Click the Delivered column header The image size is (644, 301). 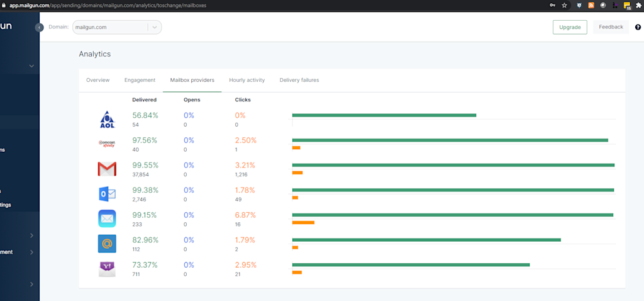[144, 99]
